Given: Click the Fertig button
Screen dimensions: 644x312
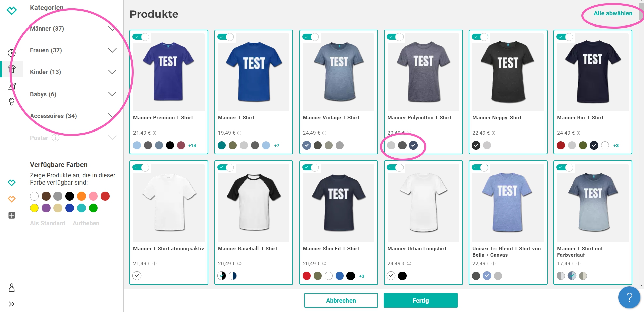Looking at the screenshot, I should click(420, 300).
